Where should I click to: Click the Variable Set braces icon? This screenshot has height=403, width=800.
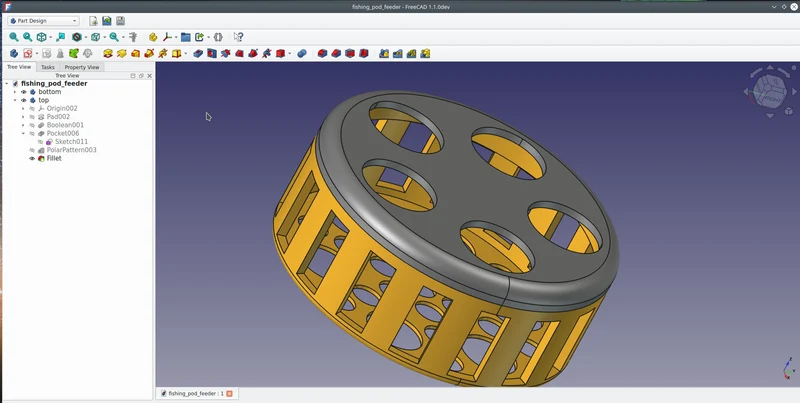tap(218, 37)
